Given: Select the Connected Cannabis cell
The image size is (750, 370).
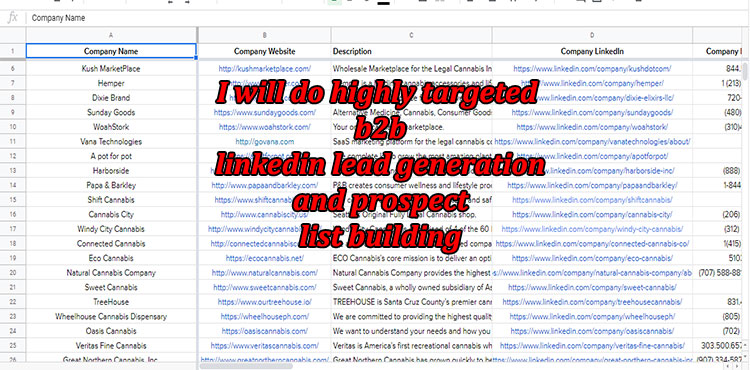Looking at the screenshot, I should tap(111, 244).
